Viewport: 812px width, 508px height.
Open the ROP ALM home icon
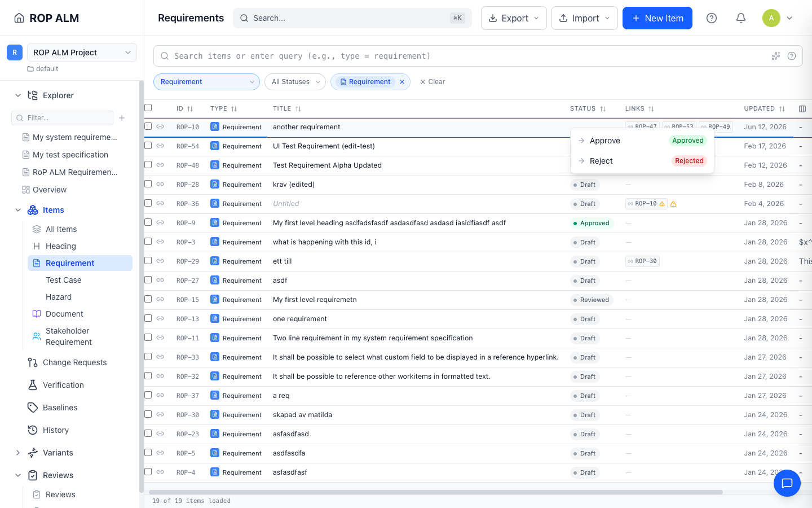[19, 18]
